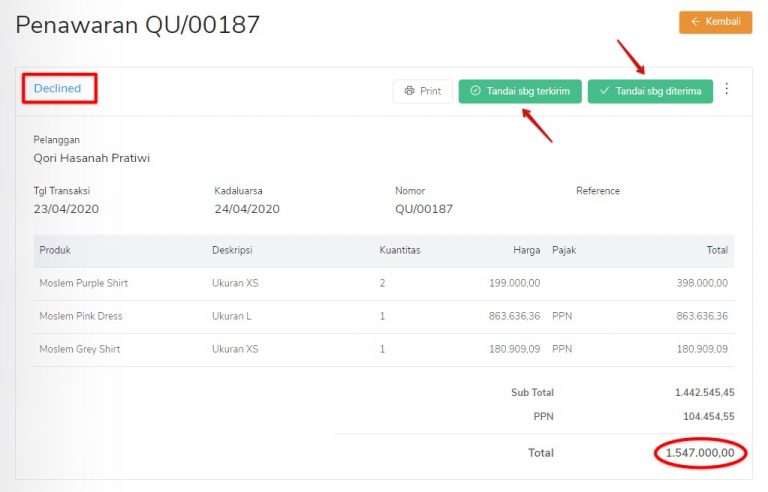768x492 pixels.
Task: Click the Harga column header
Action: coord(526,250)
